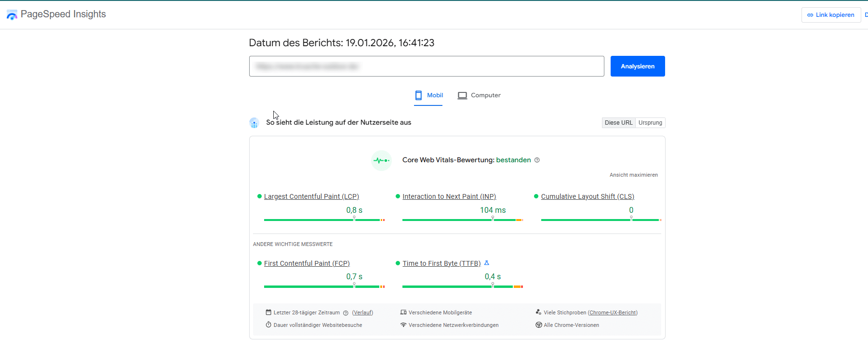Viewport: 868px width, 350px height.
Task: Expand view via 'Ansicht maximieren'
Action: [x=634, y=175]
